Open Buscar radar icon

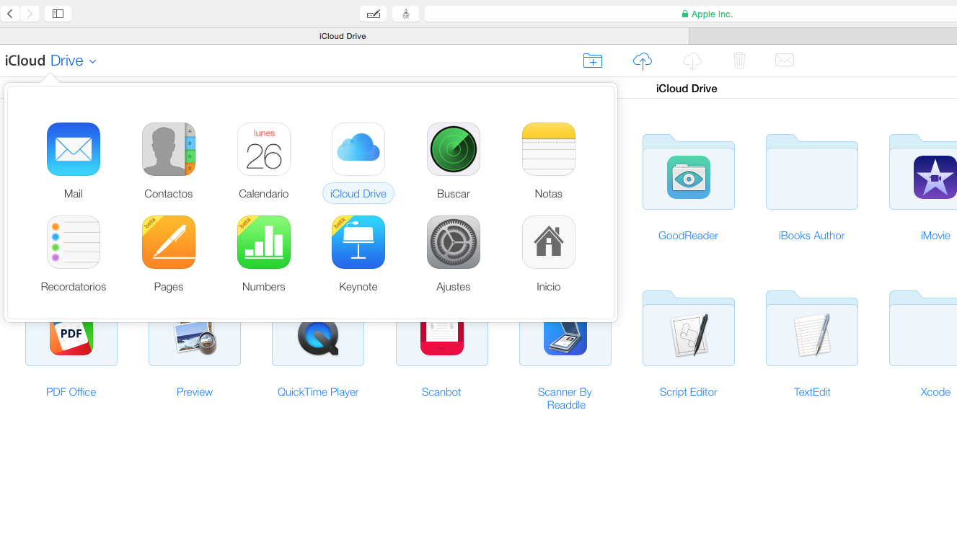(x=454, y=149)
